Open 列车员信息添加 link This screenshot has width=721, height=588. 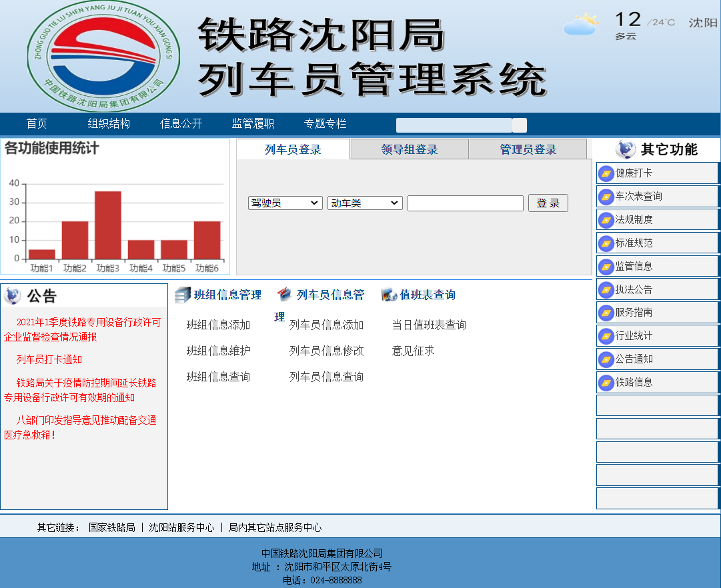pyautogui.click(x=326, y=325)
